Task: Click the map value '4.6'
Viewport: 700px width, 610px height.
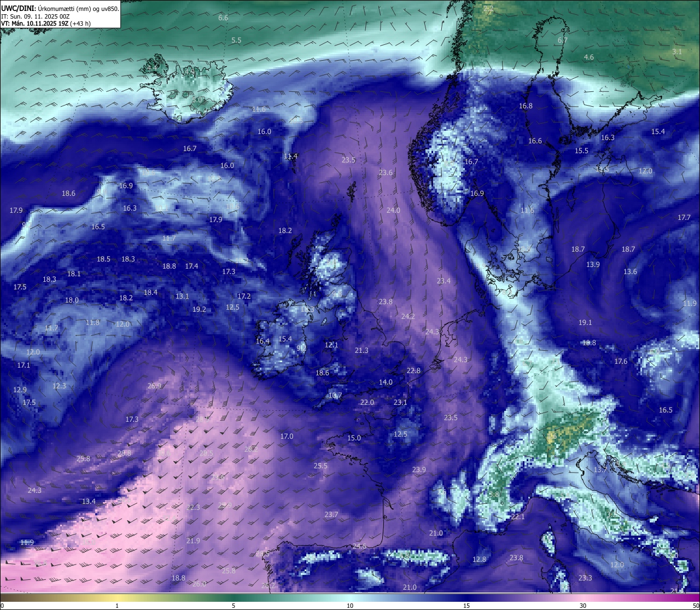Action: click(588, 57)
